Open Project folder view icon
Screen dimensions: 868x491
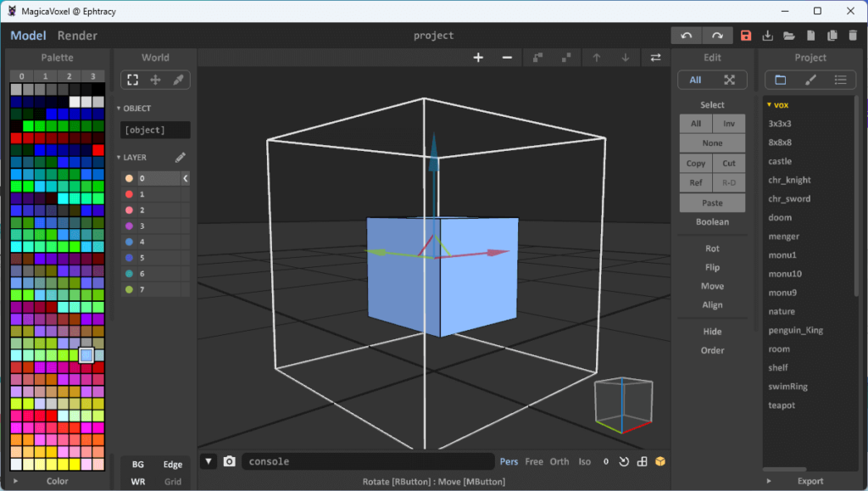coord(781,80)
